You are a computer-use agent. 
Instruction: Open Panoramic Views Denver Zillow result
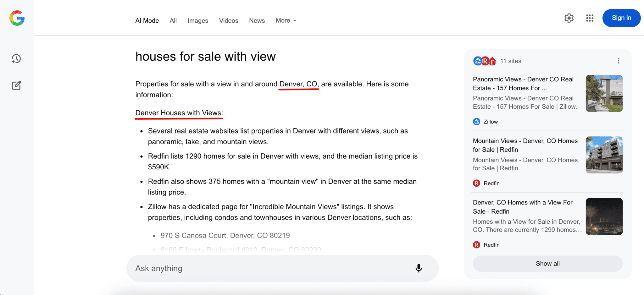pyautogui.click(x=523, y=84)
